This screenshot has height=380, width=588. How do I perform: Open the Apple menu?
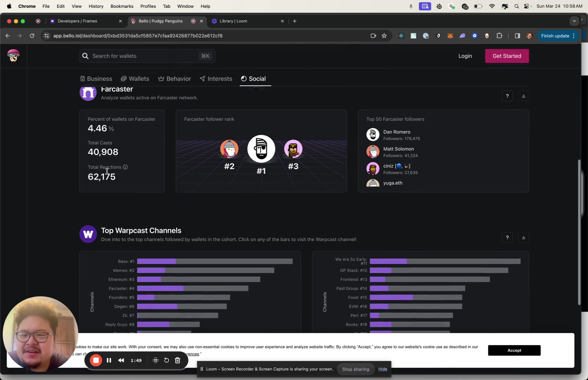pos(9,6)
